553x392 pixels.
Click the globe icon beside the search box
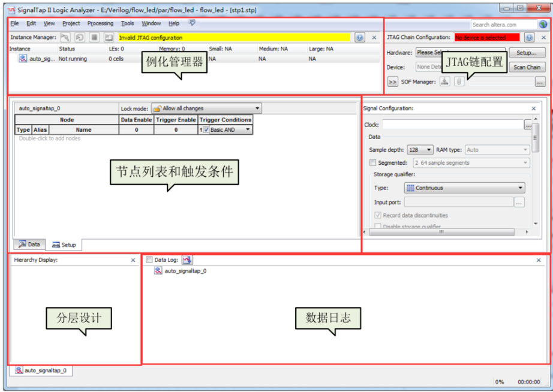543,25
